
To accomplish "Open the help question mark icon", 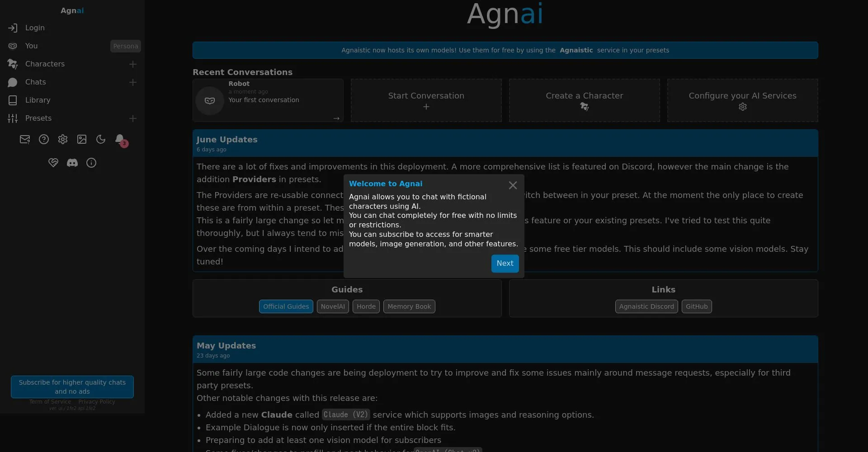I will point(44,140).
